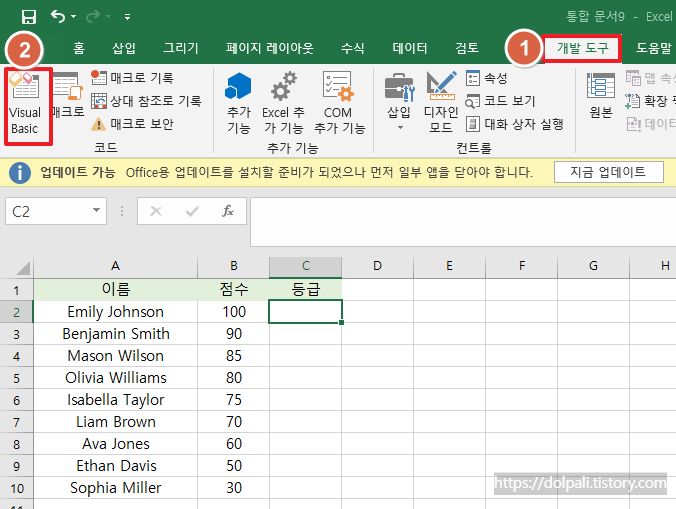Select column C header
The height and width of the screenshot is (509, 676).
[306, 266]
